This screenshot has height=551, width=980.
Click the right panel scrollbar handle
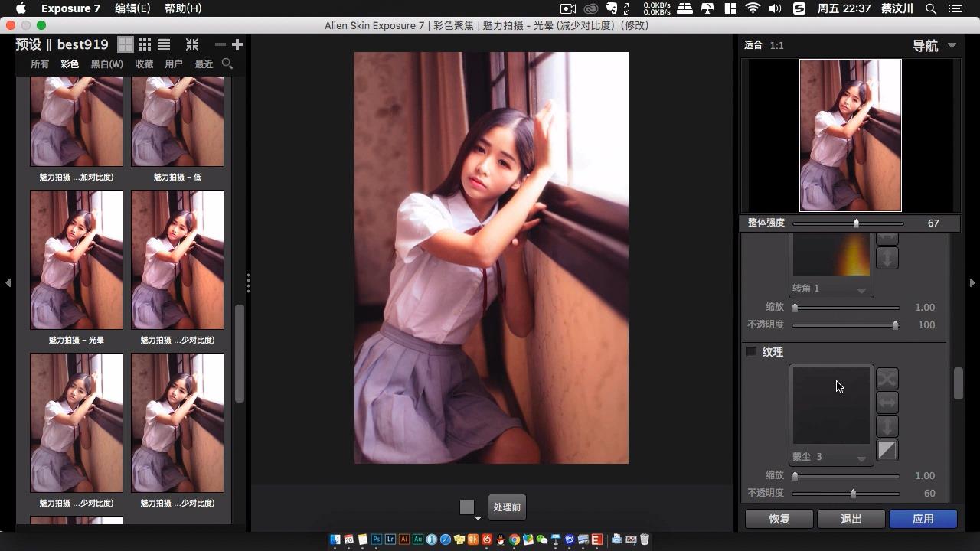pyautogui.click(x=958, y=383)
